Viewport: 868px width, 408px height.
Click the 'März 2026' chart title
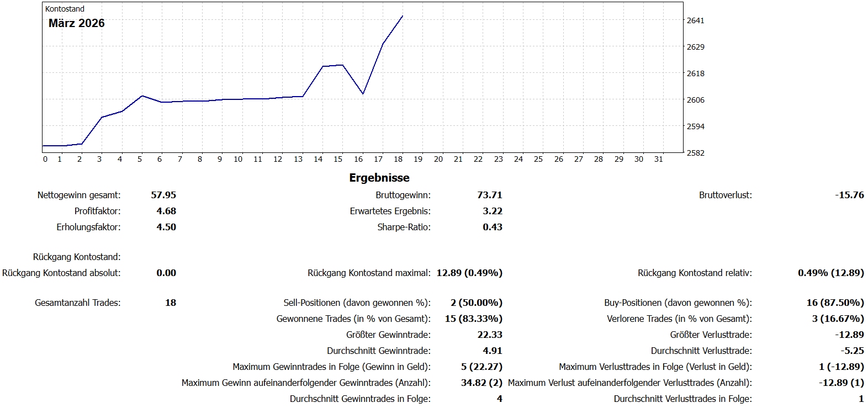76,23
